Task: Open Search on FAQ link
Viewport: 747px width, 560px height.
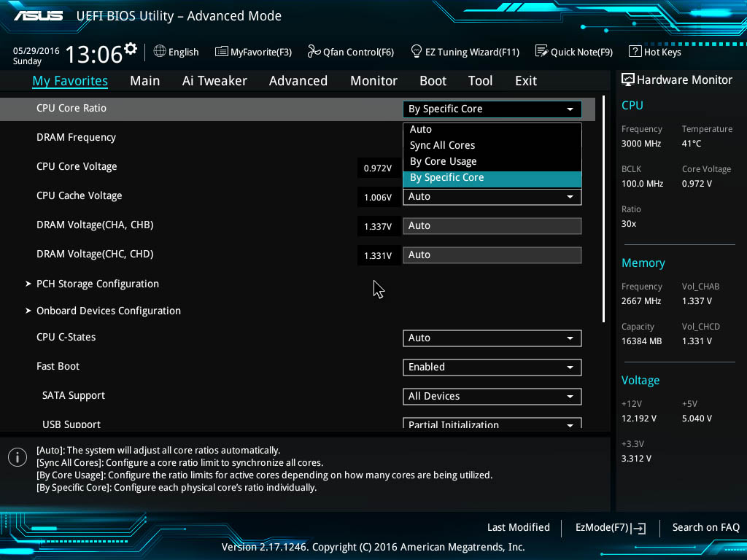Action: coord(705,528)
